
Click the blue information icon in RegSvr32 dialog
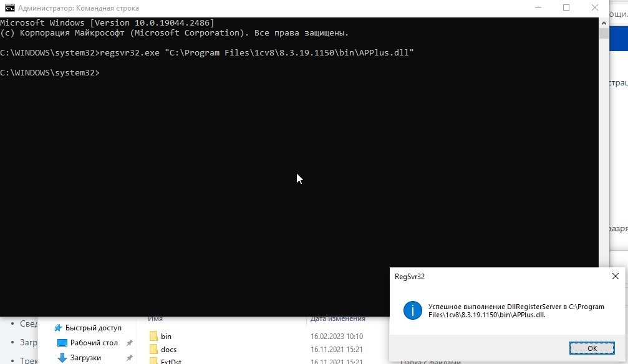click(412, 310)
